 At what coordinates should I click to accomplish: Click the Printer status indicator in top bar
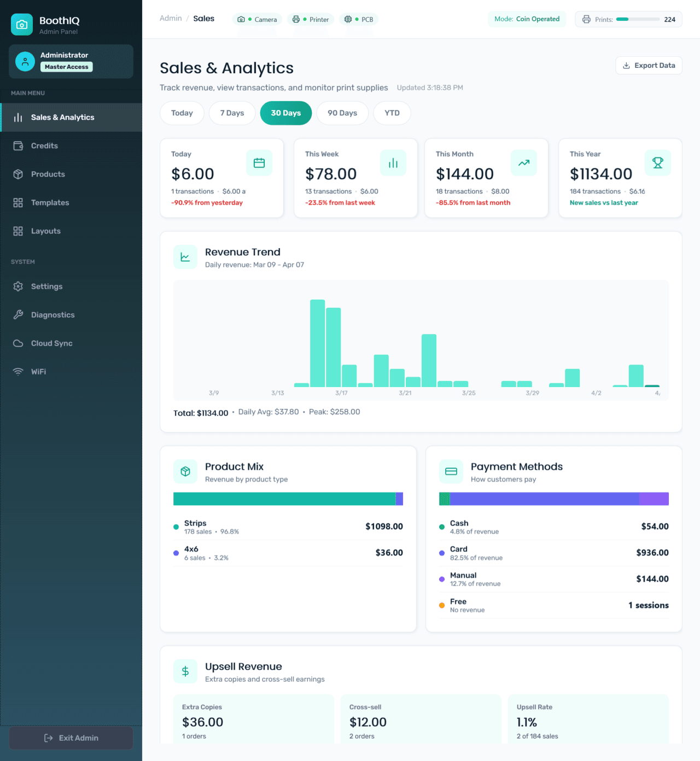(310, 19)
